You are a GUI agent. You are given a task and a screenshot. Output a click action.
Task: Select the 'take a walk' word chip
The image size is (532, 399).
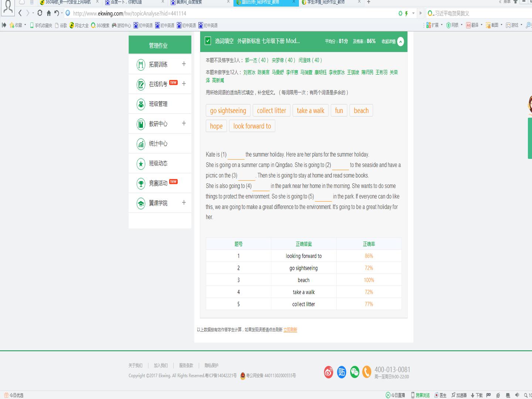[x=310, y=110]
